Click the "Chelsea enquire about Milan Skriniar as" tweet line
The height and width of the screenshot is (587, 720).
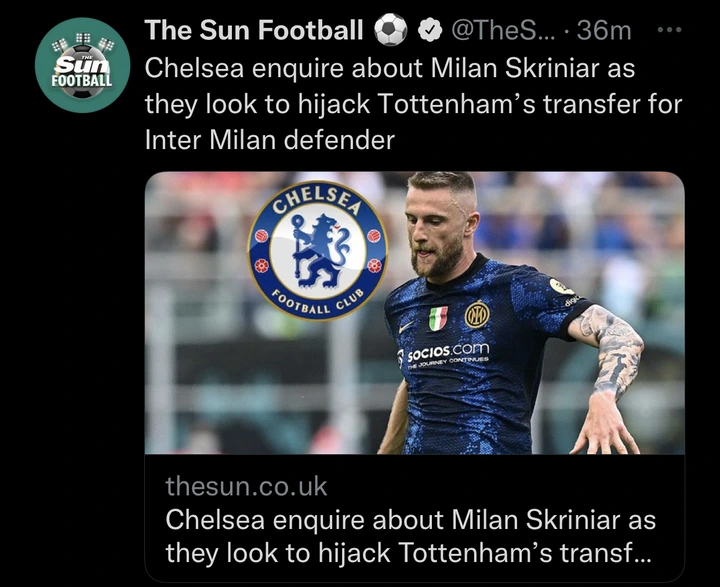391,70
